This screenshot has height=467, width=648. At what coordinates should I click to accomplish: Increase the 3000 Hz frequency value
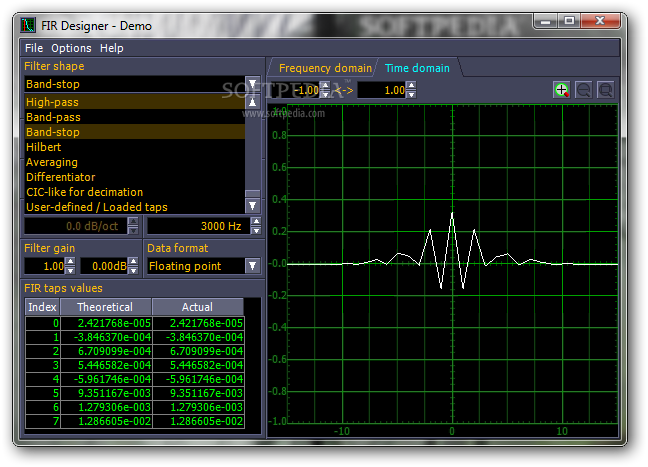point(256,222)
